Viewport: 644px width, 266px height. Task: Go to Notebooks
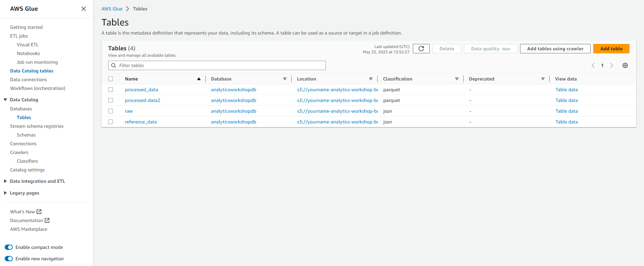(x=28, y=53)
